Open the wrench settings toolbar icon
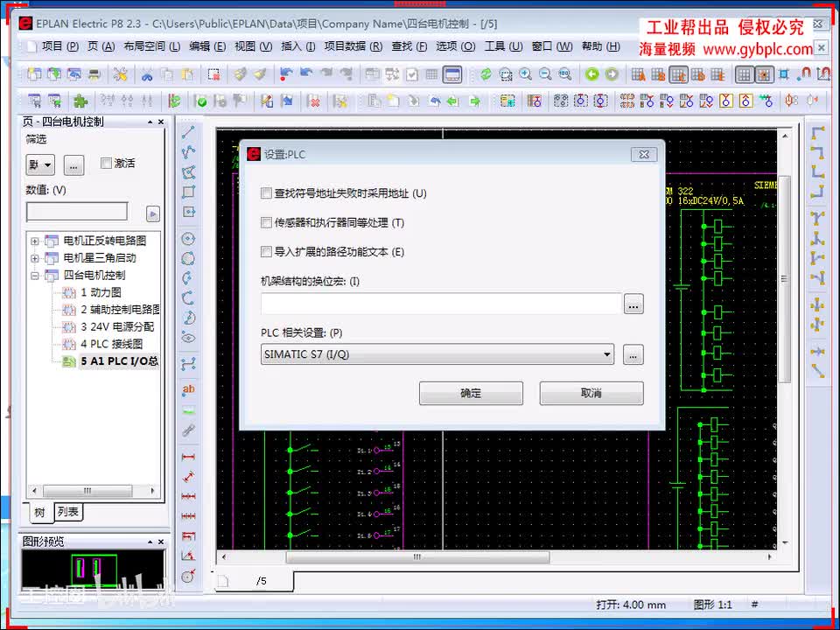Image resolution: width=840 pixels, height=630 pixels. point(121,74)
